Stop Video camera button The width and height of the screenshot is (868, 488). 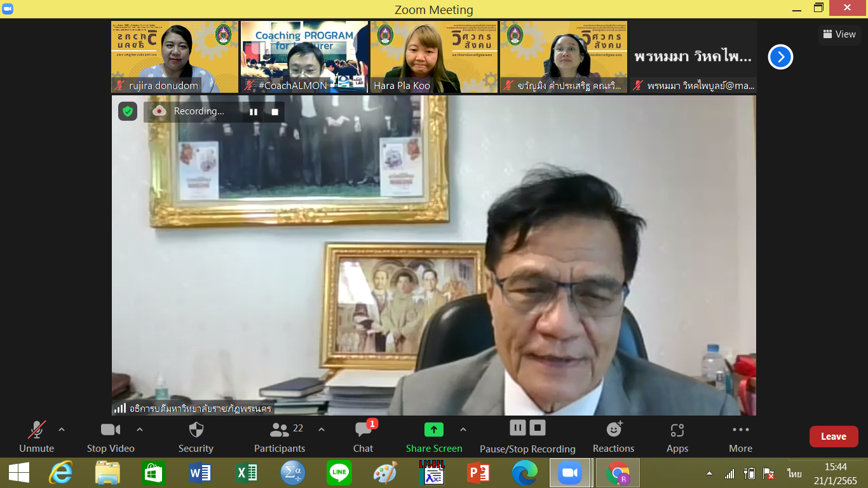click(x=111, y=437)
